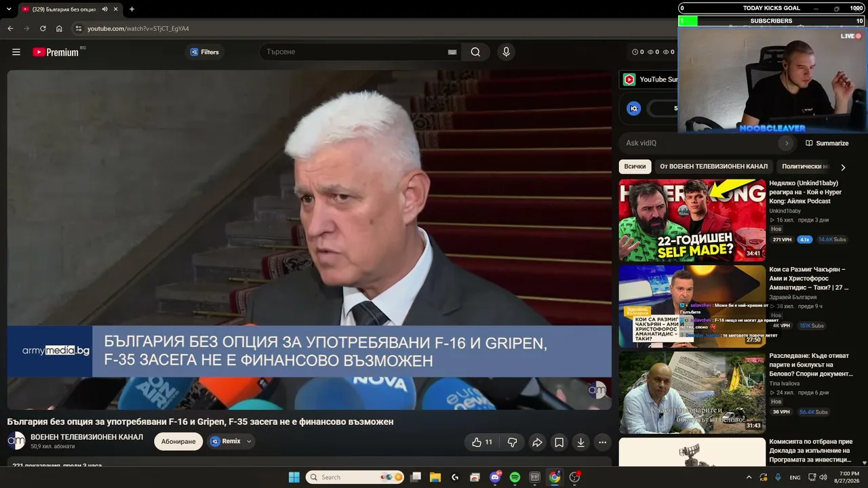Click the Summarize button
Screen dimensions: 868x488
pos(827,143)
